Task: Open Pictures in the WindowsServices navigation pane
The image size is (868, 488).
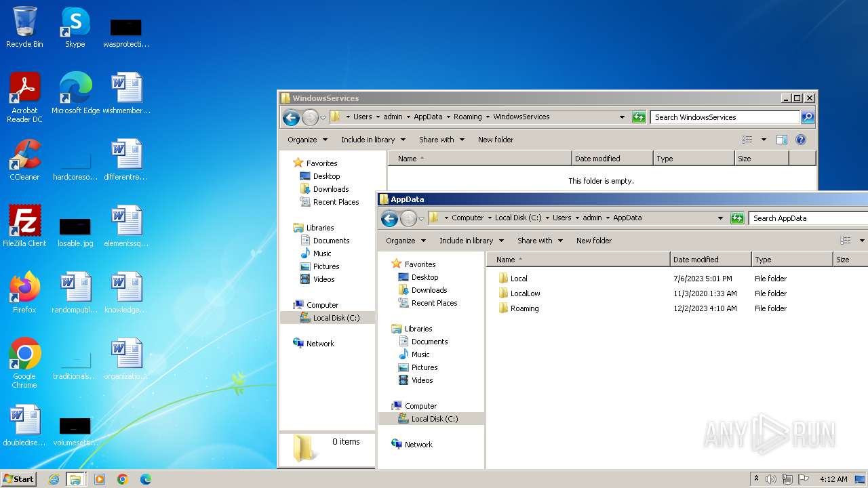Action: pos(326,266)
